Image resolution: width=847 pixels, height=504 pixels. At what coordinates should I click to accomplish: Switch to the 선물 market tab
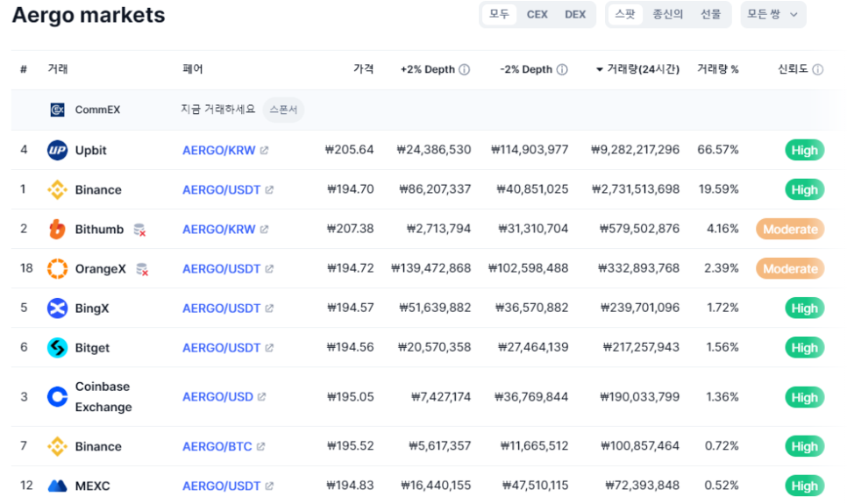(x=710, y=14)
